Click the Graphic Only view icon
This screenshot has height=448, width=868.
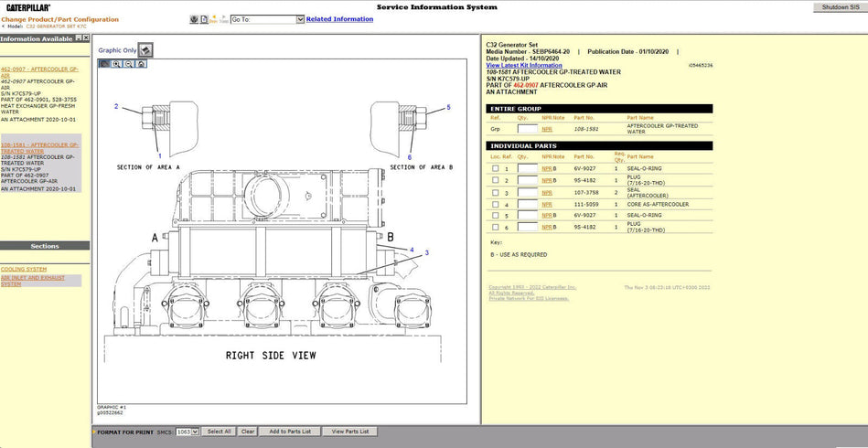(x=145, y=50)
